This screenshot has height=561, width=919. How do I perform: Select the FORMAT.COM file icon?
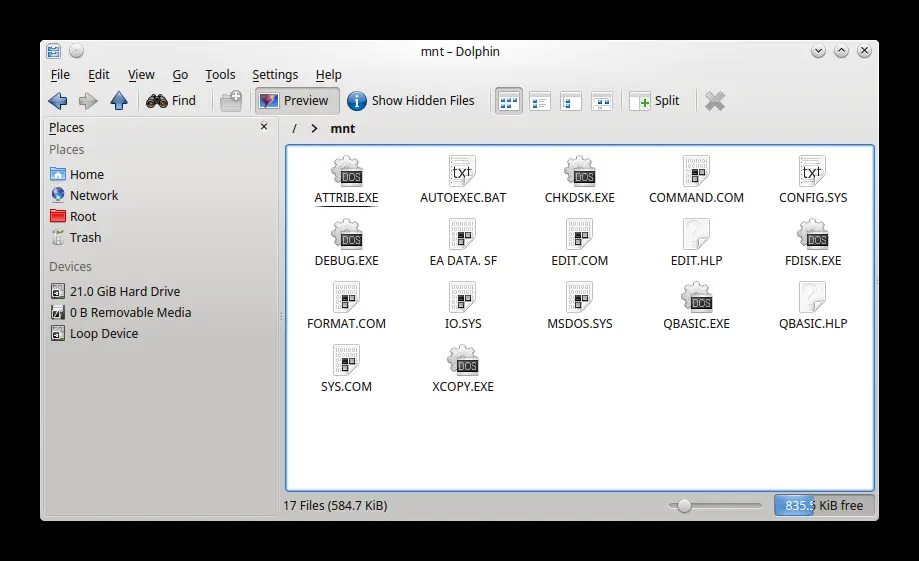(x=346, y=297)
